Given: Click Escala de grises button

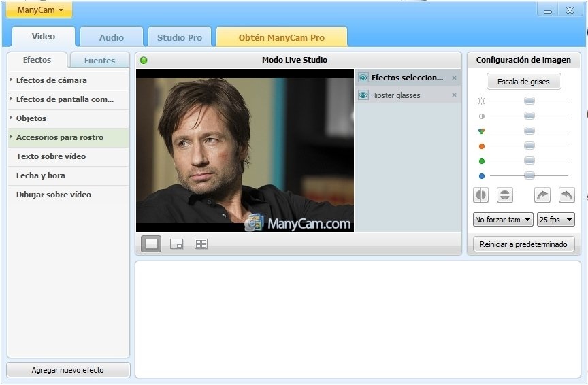Looking at the screenshot, I should 523,82.
